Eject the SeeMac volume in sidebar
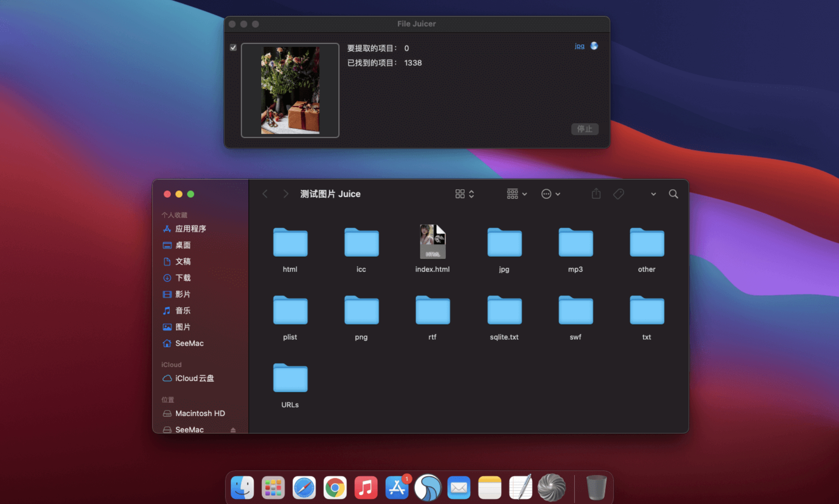 pyautogui.click(x=233, y=430)
